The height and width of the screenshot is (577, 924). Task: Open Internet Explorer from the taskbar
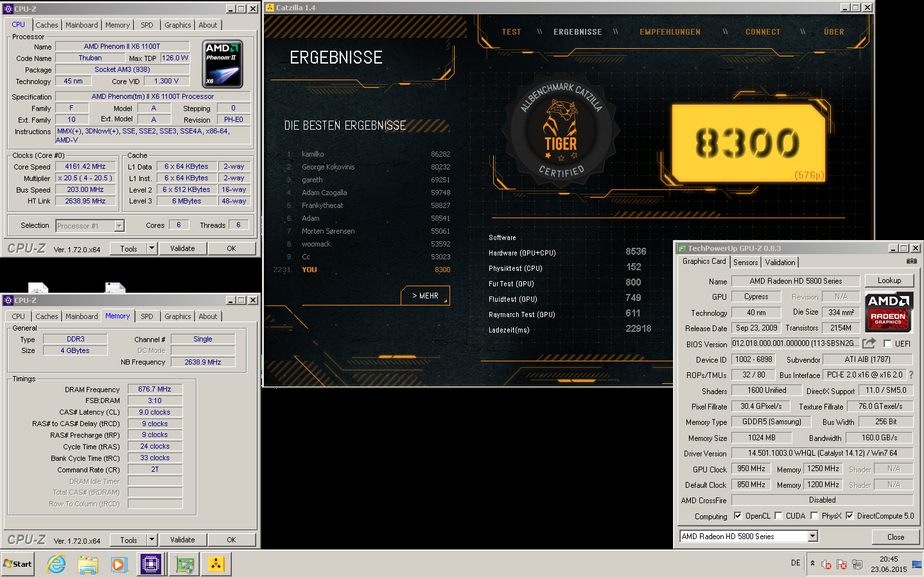click(57, 564)
